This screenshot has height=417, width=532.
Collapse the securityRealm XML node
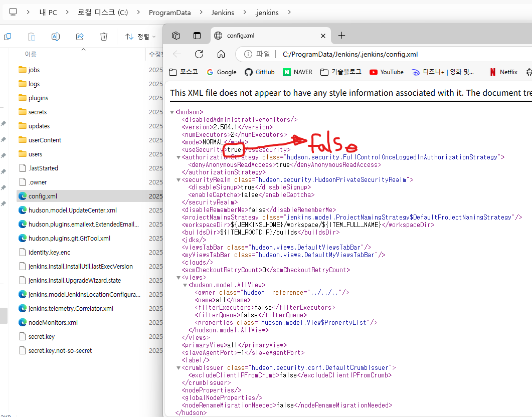point(179,180)
